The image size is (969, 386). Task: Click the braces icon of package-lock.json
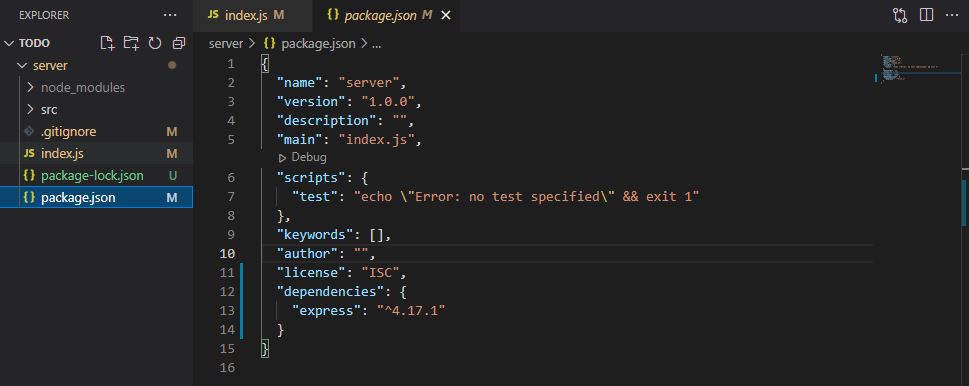(x=28, y=175)
